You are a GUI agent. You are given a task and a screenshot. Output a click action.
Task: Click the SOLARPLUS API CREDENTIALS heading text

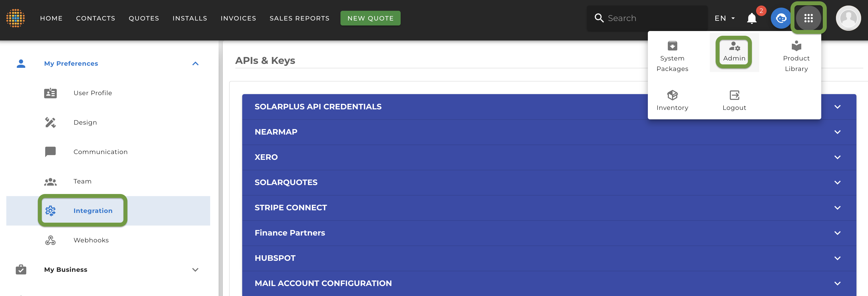pyautogui.click(x=318, y=107)
